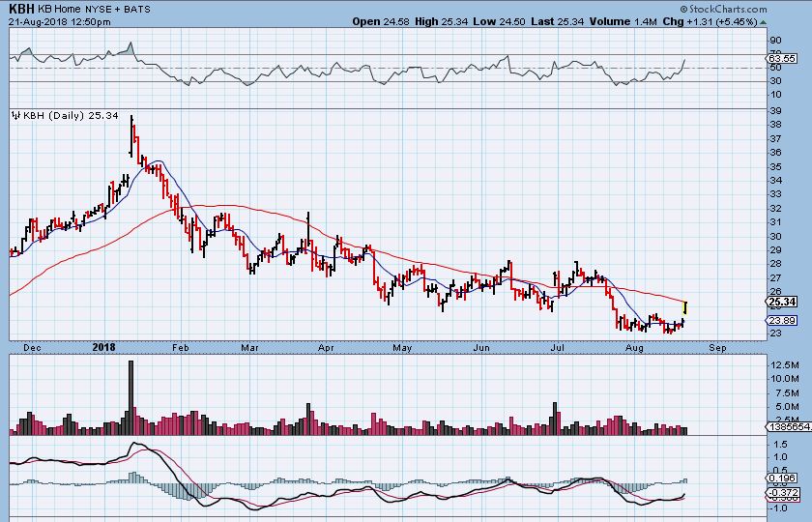Click the 28 price axis label
Image resolution: width=812 pixels, height=522 pixels.
coord(775,264)
